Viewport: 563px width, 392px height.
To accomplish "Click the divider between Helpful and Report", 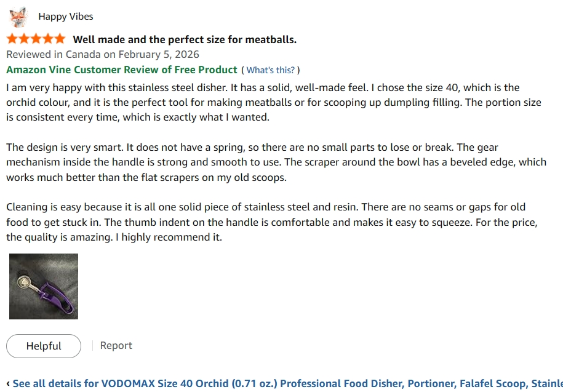I will [x=92, y=345].
